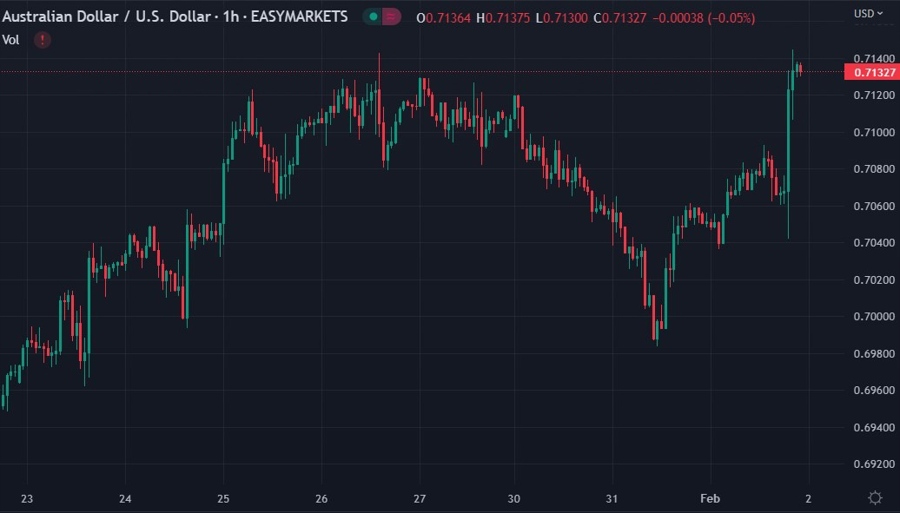
Task: Click the green market status dot
Action: (373, 17)
